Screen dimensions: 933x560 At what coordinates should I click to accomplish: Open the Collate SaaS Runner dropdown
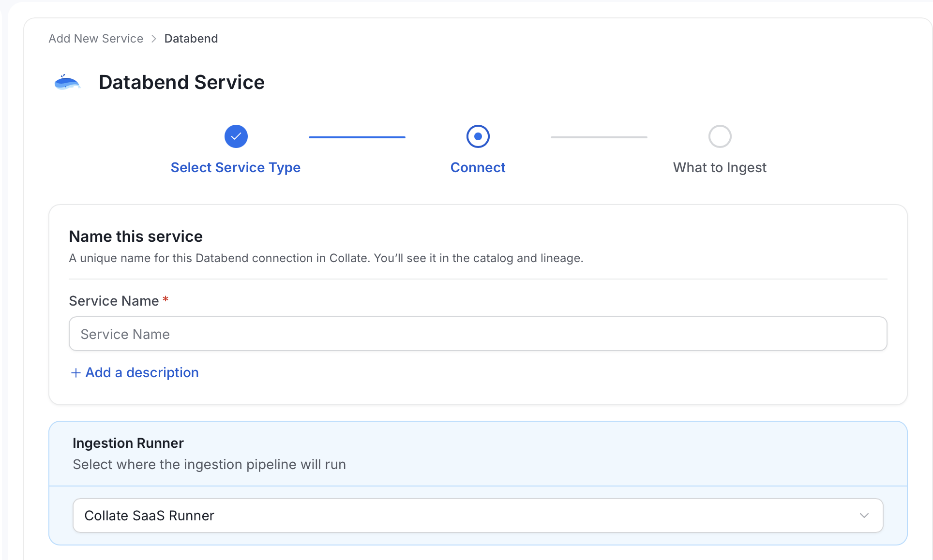click(x=478, y=516)
